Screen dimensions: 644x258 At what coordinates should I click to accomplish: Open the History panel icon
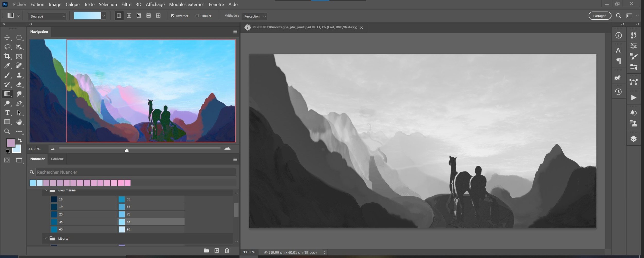[x=618, y=92]
